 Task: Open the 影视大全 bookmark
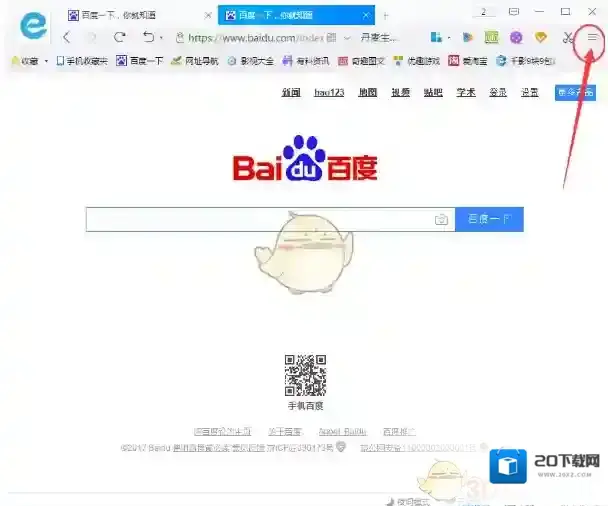point(250,61)
